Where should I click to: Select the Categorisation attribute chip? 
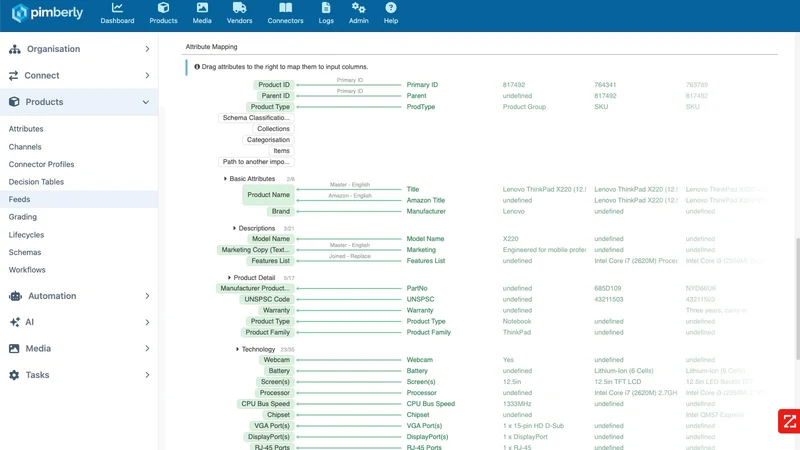click(x=268, y=140)
